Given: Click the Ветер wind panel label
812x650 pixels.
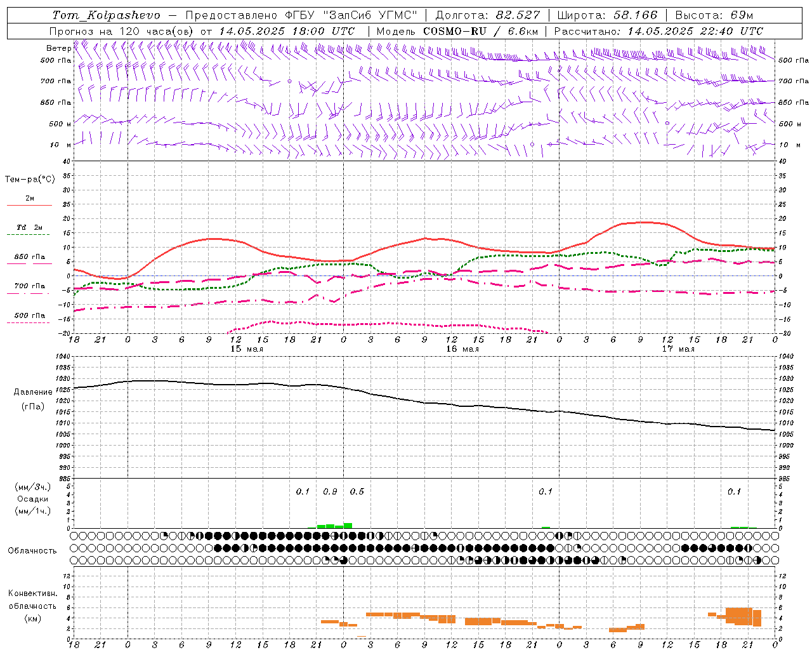Looking at the screenshot, I should pos(58,48).
